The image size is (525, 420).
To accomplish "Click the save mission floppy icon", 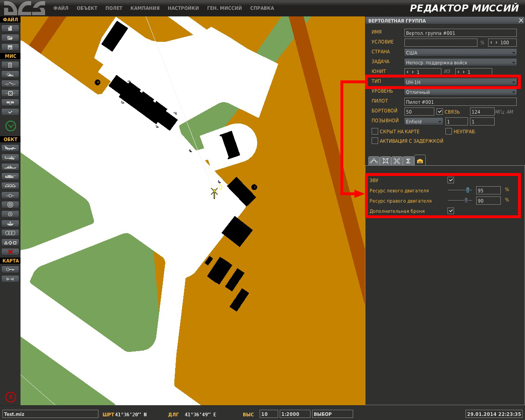I will (10, 47).
